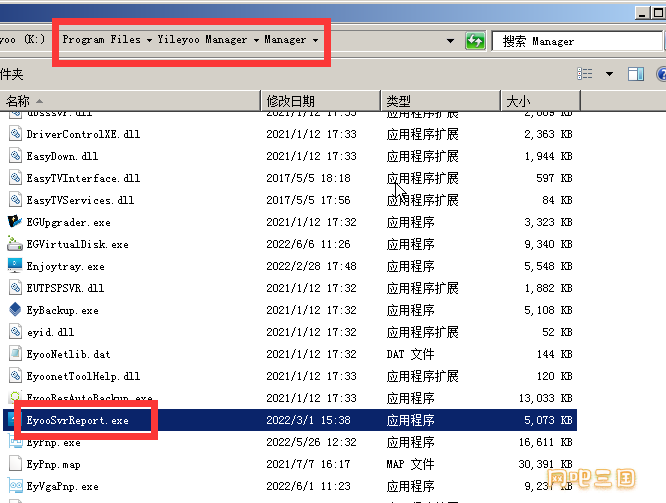Click the Manager breadcrumb segment
Screen dimensions: 666x503
285,40
